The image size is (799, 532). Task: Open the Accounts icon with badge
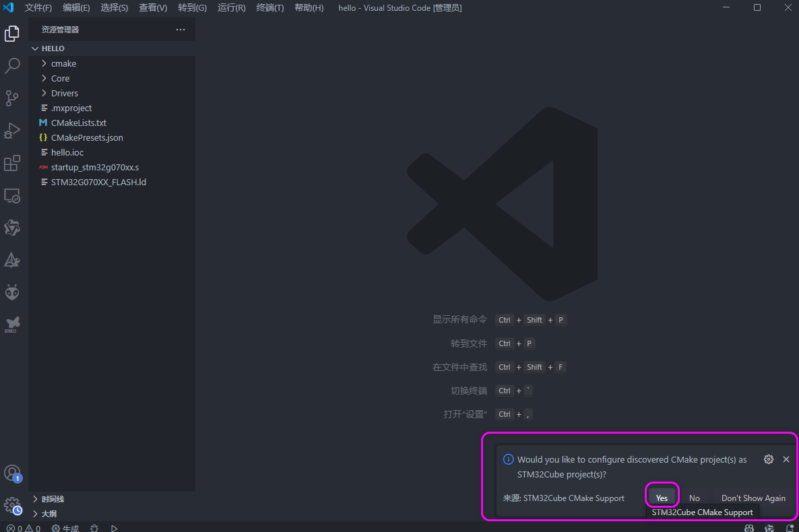[x=11, y=473]
